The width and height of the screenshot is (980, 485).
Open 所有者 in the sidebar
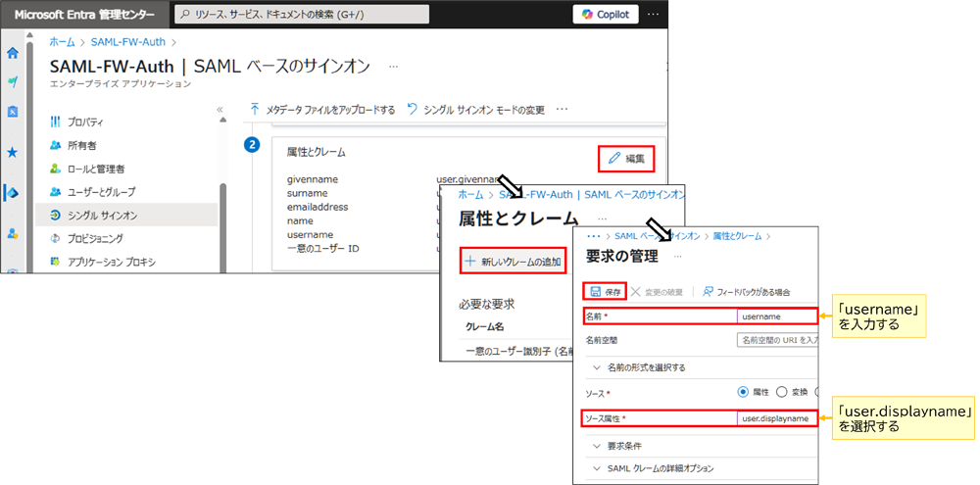pyautogui.click(x=81, y=145)
